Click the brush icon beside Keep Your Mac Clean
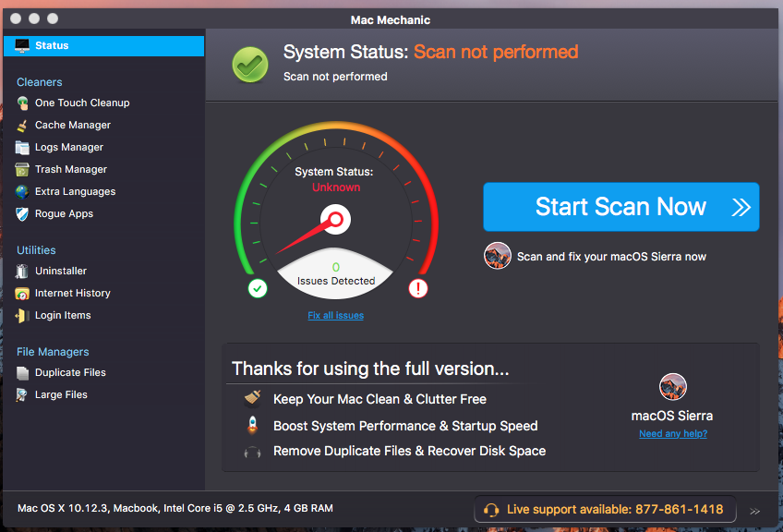Viewport: 783px width, 532px height. (253, 398)
